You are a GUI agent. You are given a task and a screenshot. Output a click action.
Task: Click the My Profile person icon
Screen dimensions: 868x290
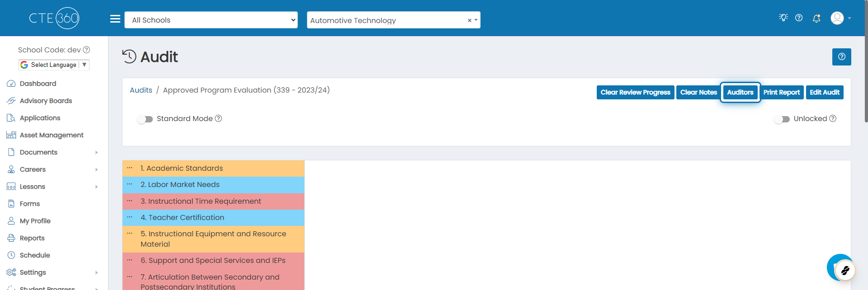[x=11, y=221]
